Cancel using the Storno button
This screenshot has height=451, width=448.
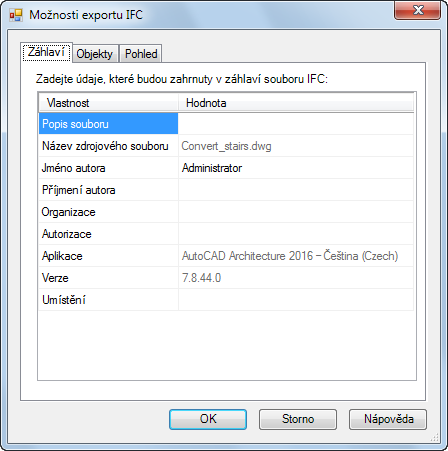[x=298, y=419]
